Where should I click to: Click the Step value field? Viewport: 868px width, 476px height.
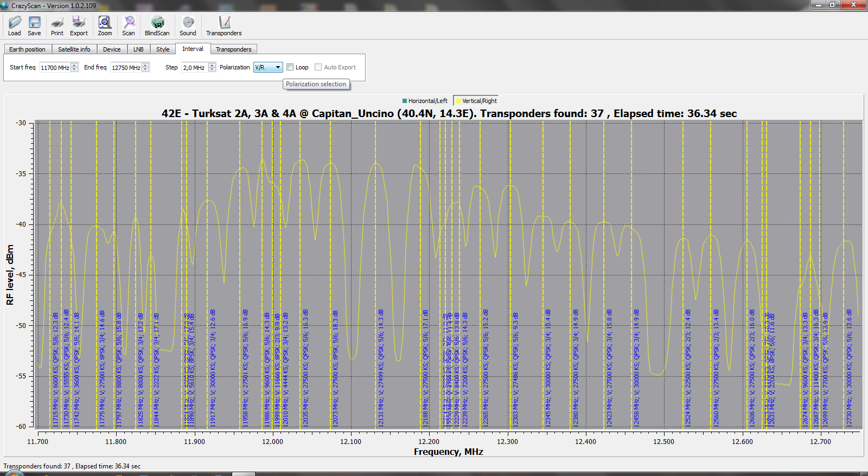coord(195,67)
